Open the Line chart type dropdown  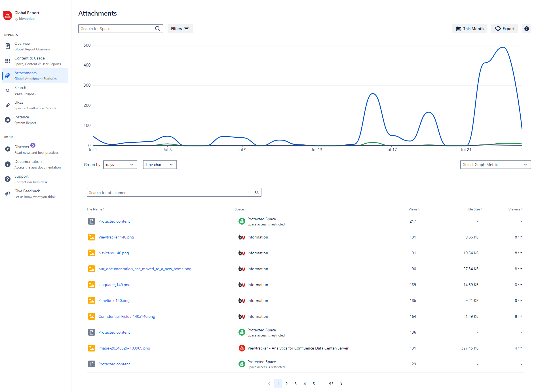(160, 165)
